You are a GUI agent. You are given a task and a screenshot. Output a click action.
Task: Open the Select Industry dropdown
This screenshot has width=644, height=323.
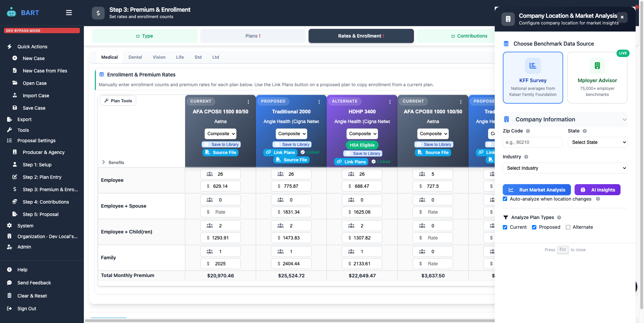pos(565,168)
